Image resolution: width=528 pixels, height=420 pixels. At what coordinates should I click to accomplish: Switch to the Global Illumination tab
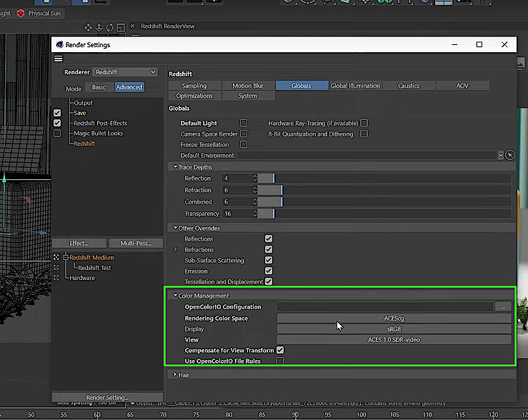(x=355, y=86)
